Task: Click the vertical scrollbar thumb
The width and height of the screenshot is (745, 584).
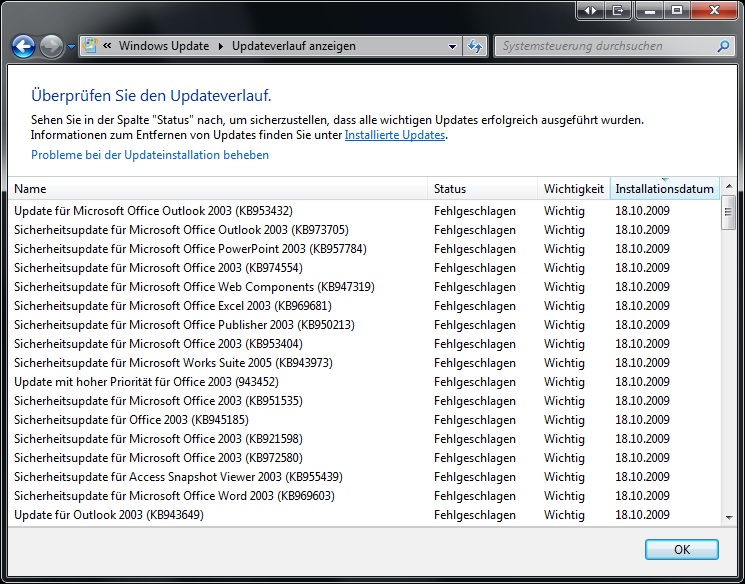Action: click(x=728, y=212)
